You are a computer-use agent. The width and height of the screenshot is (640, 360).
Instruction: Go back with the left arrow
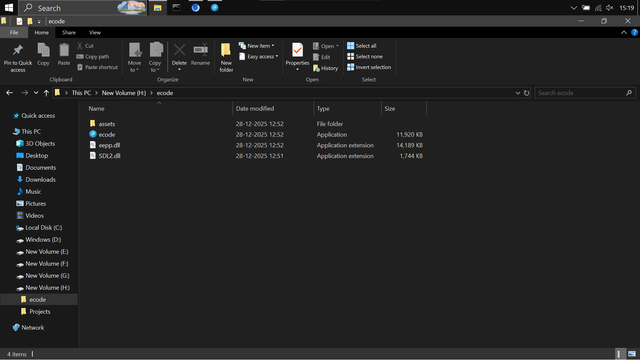(9, 93)
